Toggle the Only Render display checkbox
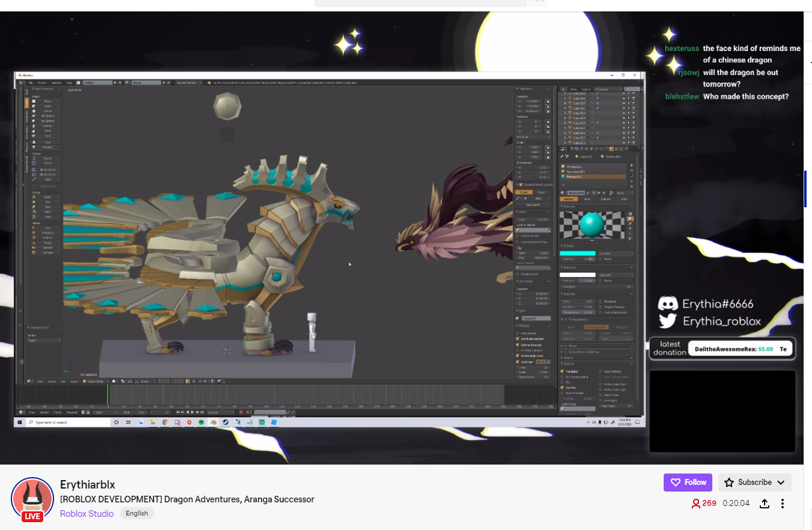 (518, 334)
